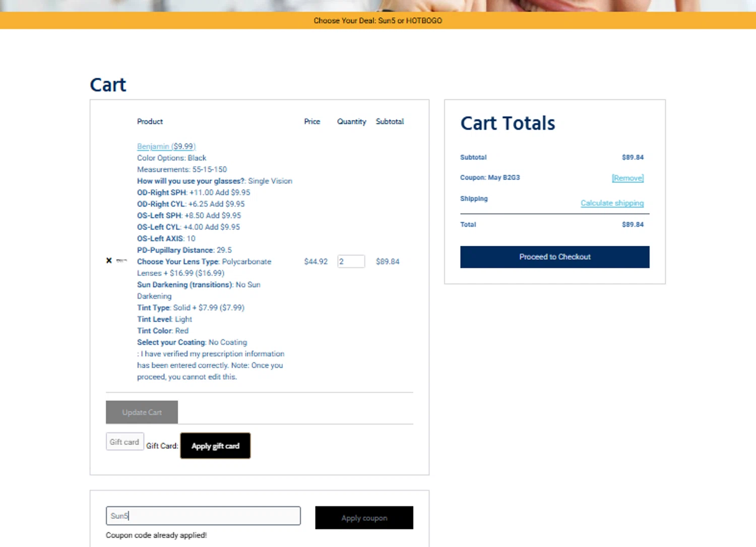The image size is (756, 547).
Task: Click the Tint Color: Red line
Action: point(163,331)
